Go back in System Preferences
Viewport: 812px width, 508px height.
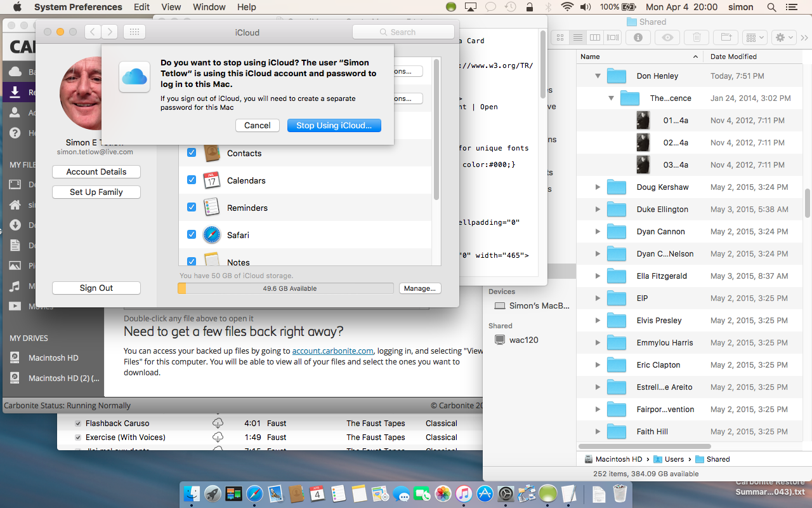93,32
